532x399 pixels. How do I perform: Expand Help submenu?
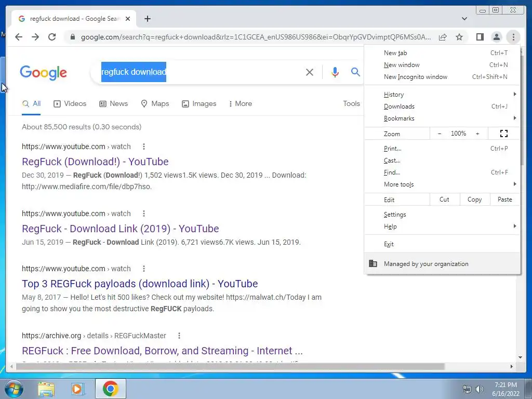pos(442,227)
